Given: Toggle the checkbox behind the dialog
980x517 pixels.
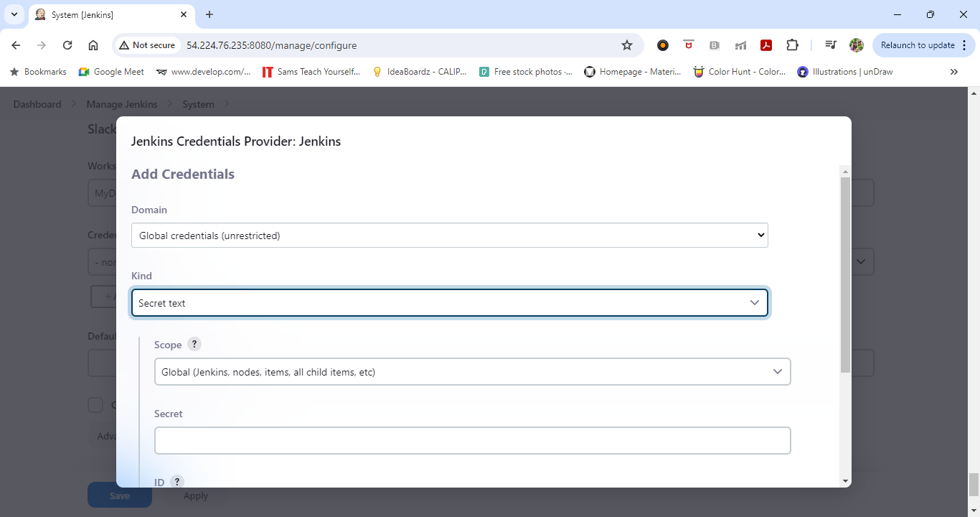Looking at the screenshot, I should [x=95, y=405].
